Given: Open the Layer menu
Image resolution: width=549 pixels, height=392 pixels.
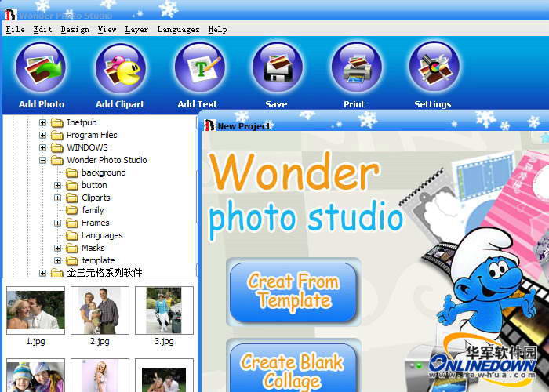Looking at the screenshot, I should point(136,30).
